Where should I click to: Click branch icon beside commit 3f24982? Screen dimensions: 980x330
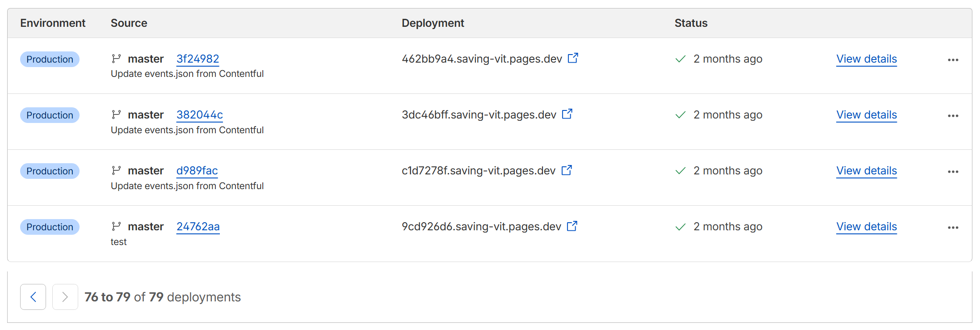[x=116, y=59]
